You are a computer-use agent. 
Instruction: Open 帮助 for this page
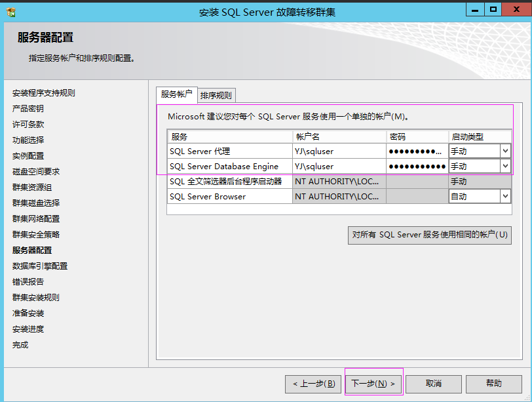(494, 384)
